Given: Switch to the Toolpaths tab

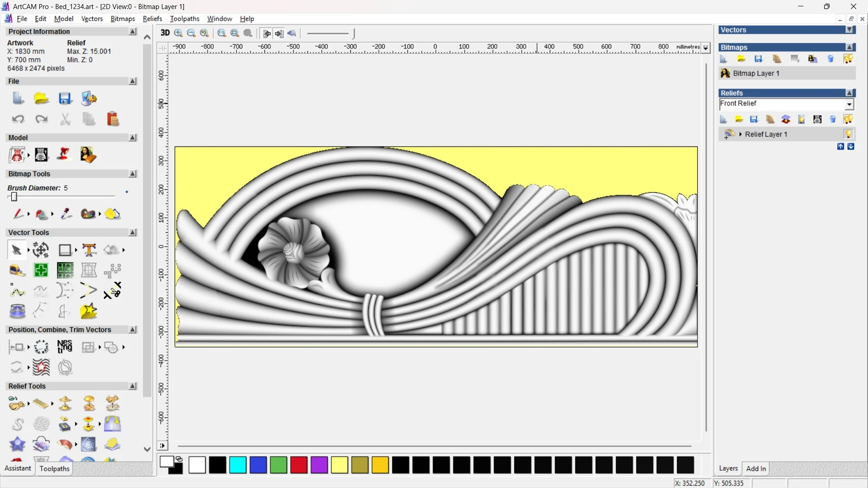Looking at the screenshot, I should [x=54, y=469].
